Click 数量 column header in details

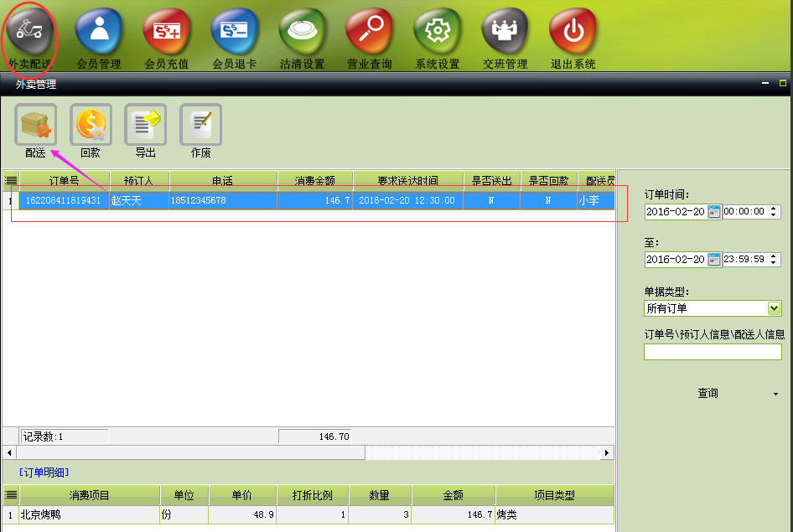pyautogui.click(x=379, y=495)
